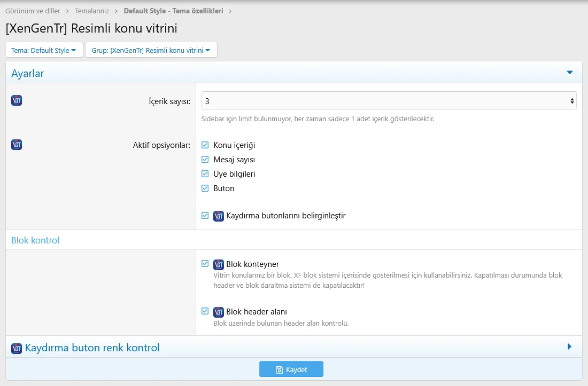Open the İçerik sayısı select box
Image resolution: width=588 pixels, height=386 pixels.
pos(389,101)
